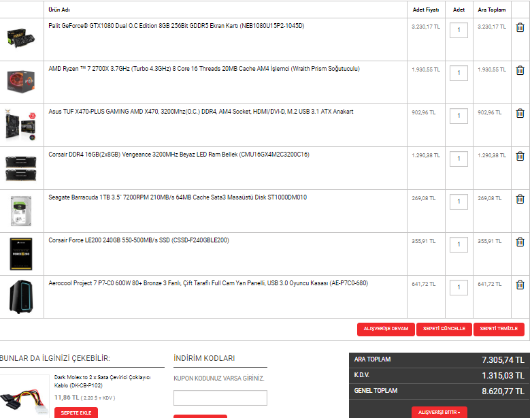The image size is (532, 418).
Task: Open Asus TUF X470-PLUS product name link
Action: click(x=201, y=112)
